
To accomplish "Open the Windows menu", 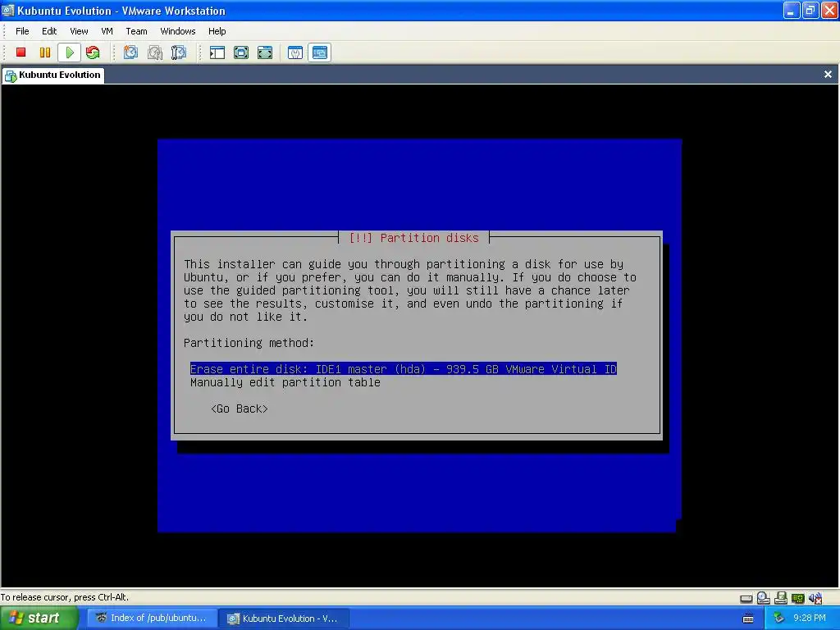I will coord(178,31).
